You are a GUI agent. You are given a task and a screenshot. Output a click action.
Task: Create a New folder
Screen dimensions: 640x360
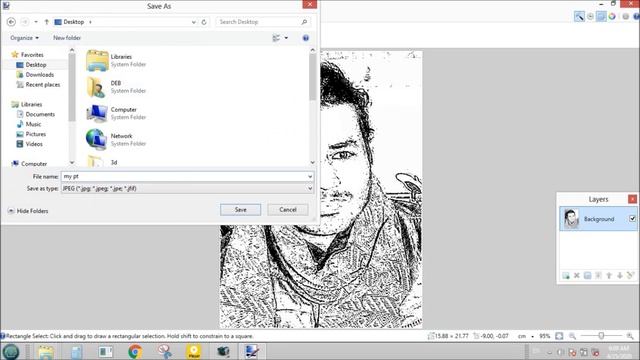(x=67, y=38)
